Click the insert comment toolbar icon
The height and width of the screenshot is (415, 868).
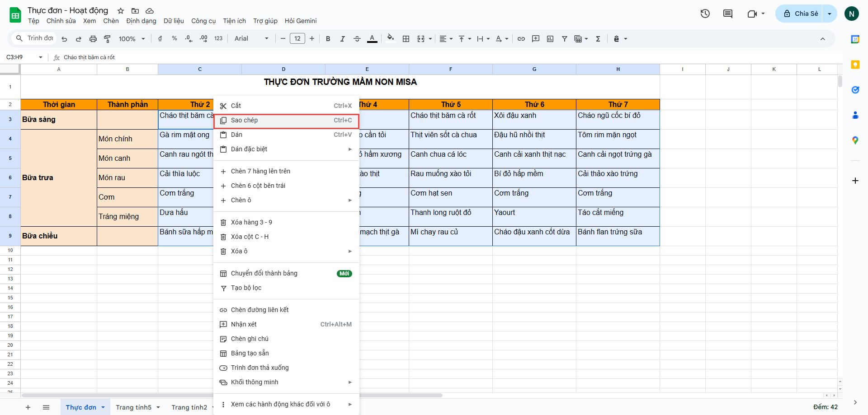click(x=536, y=39)
